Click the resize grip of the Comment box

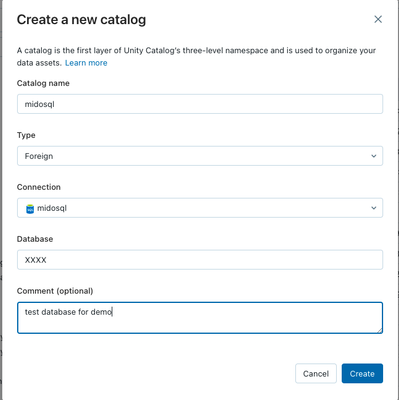click(379, 330)
